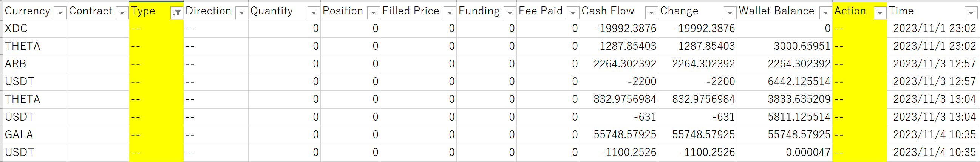Open the Action column filter dropdown
This screenshot has height=162, width=980.
pos(880,13)
